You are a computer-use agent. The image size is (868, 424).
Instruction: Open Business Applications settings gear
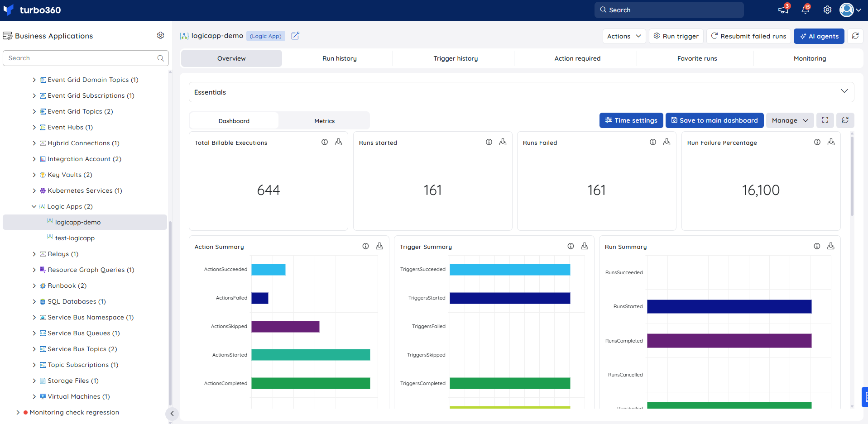coord(160,35)
